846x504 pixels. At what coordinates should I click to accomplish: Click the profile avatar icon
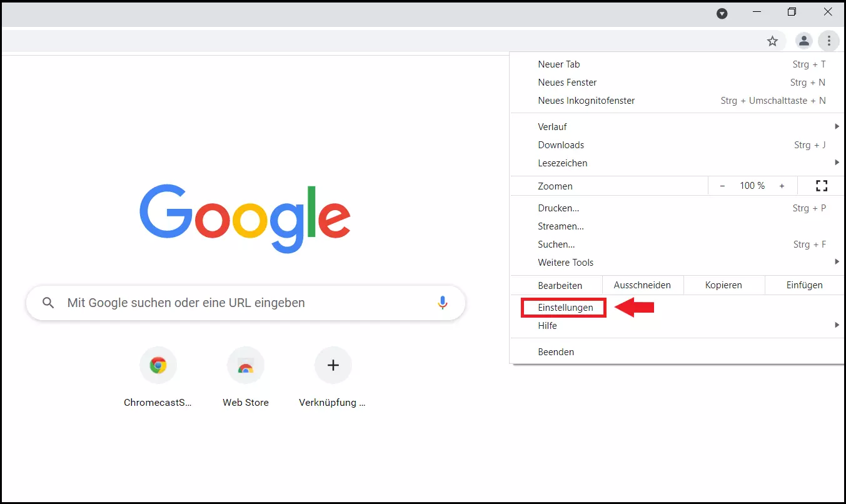click(x=803, y=41)
